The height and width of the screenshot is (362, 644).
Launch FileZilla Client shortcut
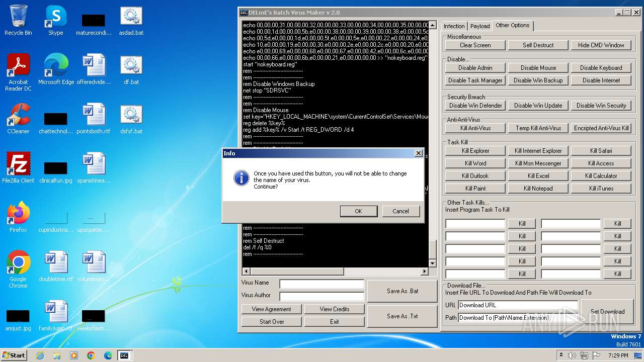point(18,168)
